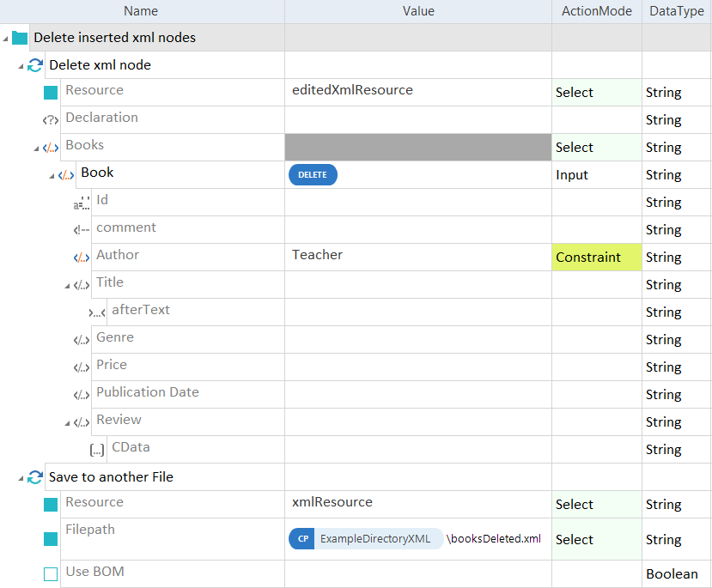712x588 pixels.
Task: Collapse the Books node
Action: (37, 149)
